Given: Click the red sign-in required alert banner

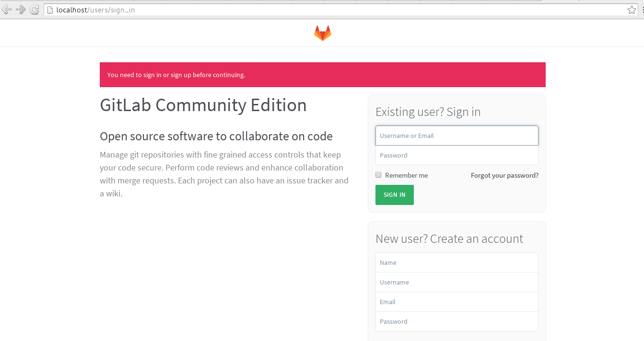Looking at the screenshot, I should [322, 75].
